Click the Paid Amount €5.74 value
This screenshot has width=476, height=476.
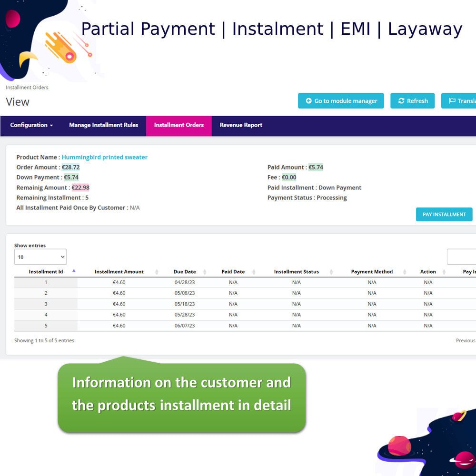pyautogui.click(x=316, y=167)
